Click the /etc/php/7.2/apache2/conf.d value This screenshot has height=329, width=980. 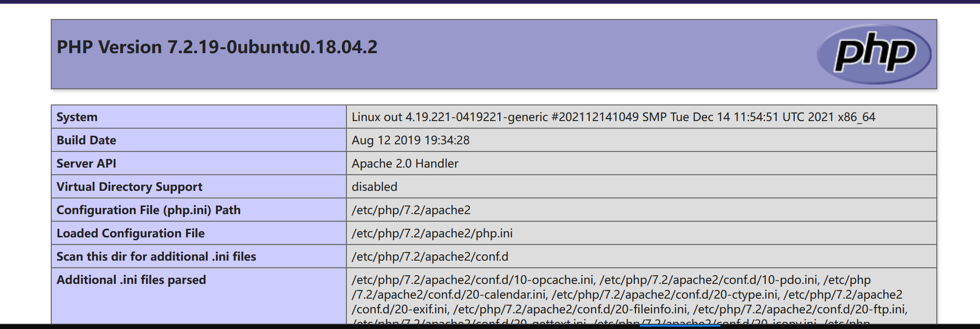pos(430,256)
